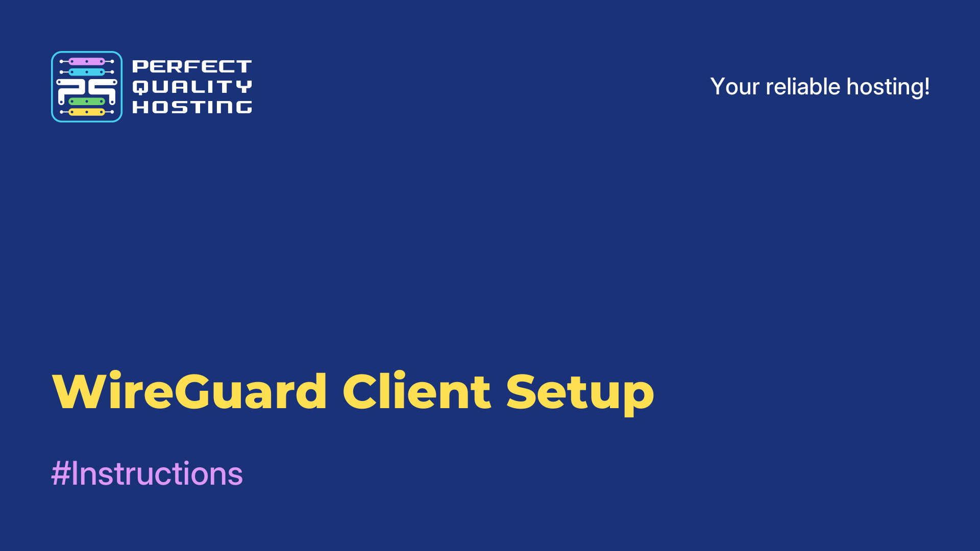Click the 'Your reliable hosting!' text
Image resolution: width=980 pixels, height=551 pixels.
[x=819, y=86]
